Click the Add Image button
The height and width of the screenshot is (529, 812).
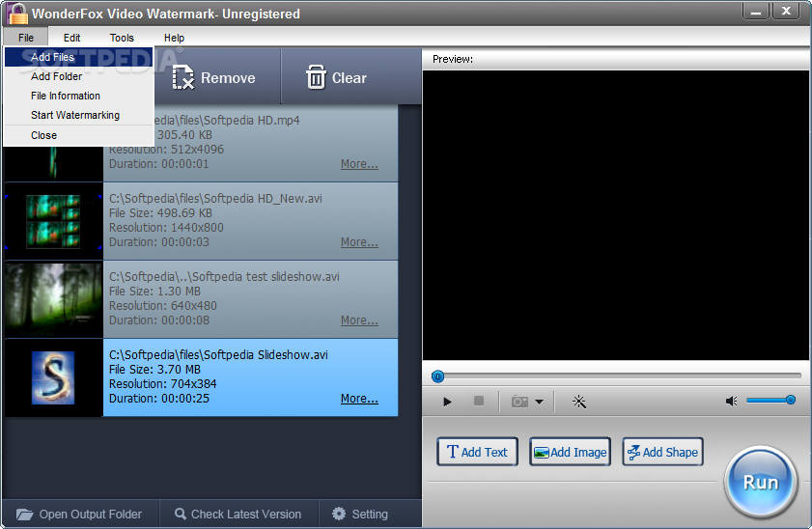coord(570,452)
